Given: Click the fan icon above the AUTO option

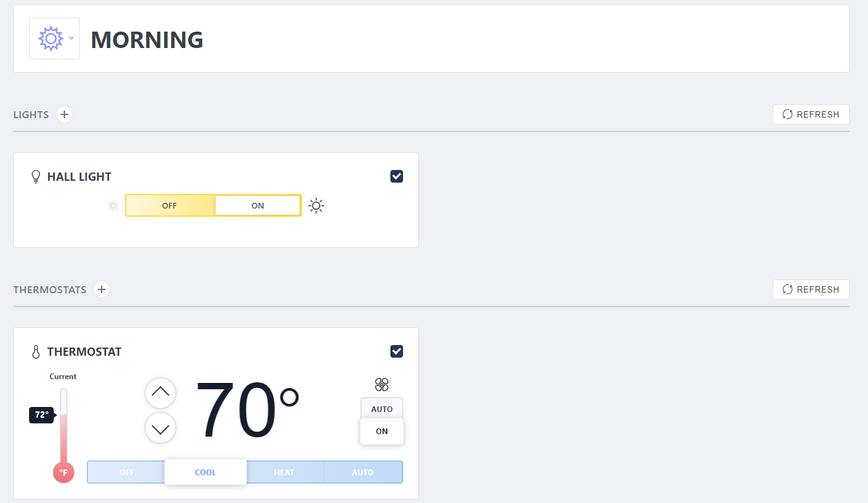Looking at the screenshot, I should point(382,384).
